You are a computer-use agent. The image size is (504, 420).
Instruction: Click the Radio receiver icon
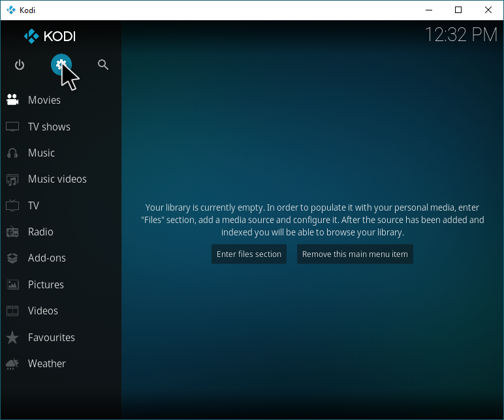click(x=12, y=232)
